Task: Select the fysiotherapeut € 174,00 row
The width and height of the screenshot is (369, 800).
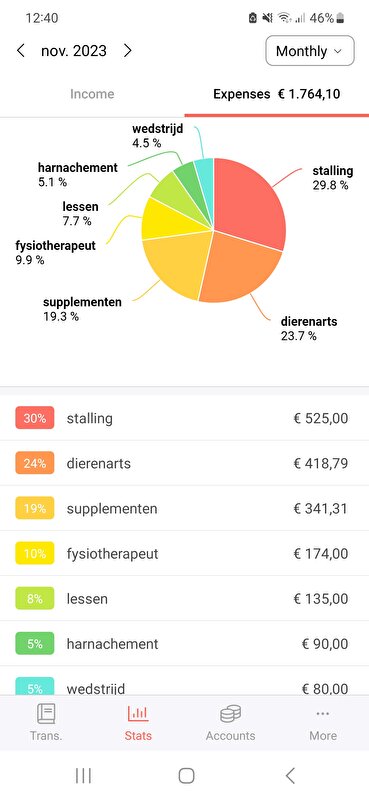Action: (x=184, y=553)
